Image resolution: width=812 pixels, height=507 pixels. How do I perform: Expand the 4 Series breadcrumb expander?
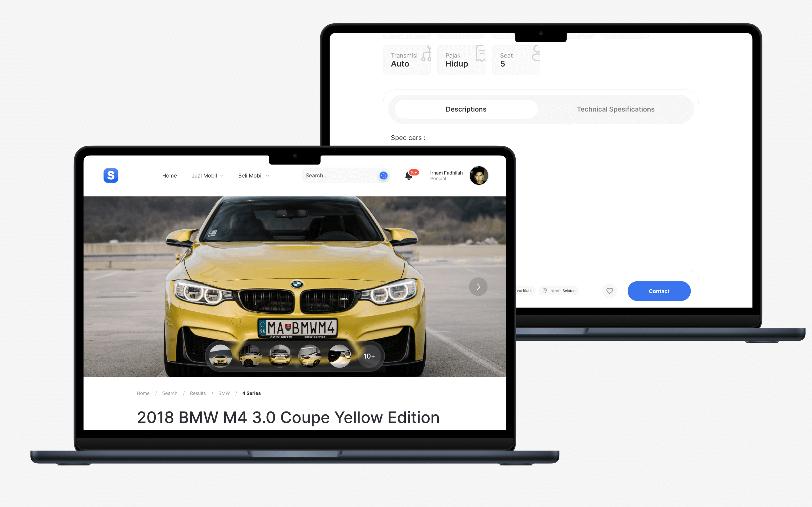pos(251,393)
